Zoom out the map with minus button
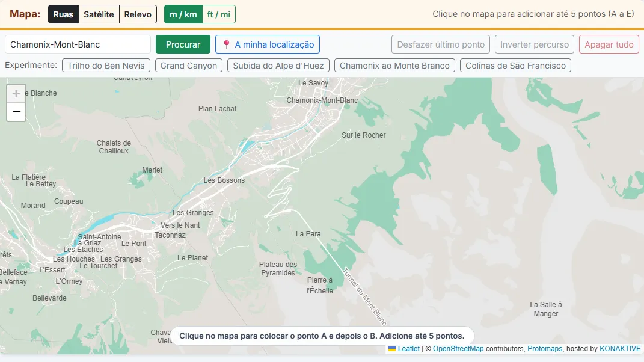644x362 pixels. click(x=16, y=112)
